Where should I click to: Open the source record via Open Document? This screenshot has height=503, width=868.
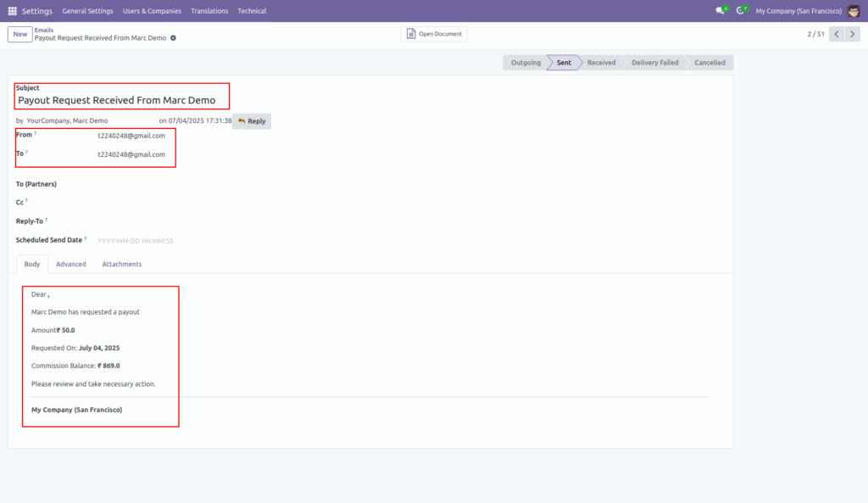[x=435, y=33]
